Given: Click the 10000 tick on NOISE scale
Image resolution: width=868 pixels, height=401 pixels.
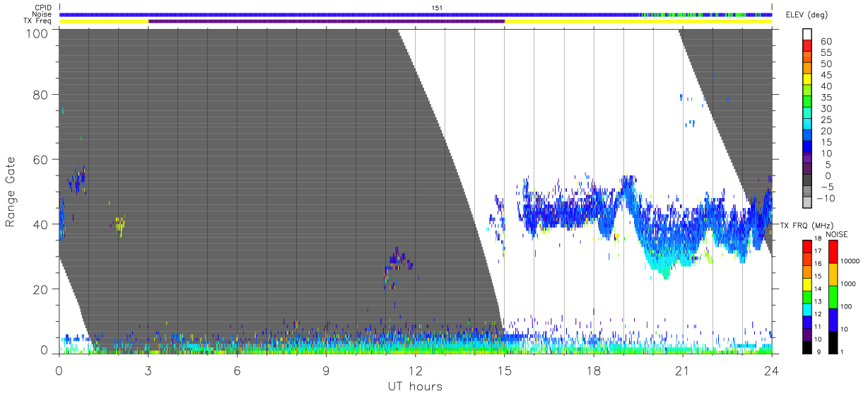Looking at the screenshot, I should coord(850,262).
